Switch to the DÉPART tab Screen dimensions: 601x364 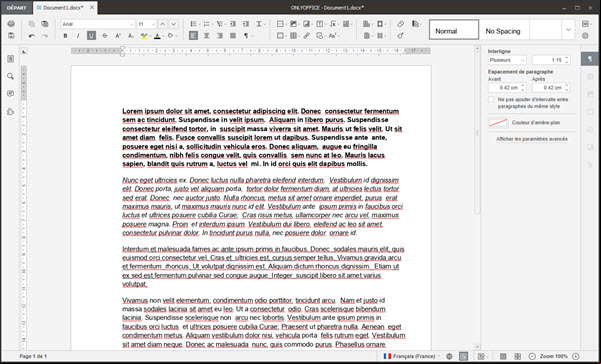pyautogui.click(x=16, y=8)
